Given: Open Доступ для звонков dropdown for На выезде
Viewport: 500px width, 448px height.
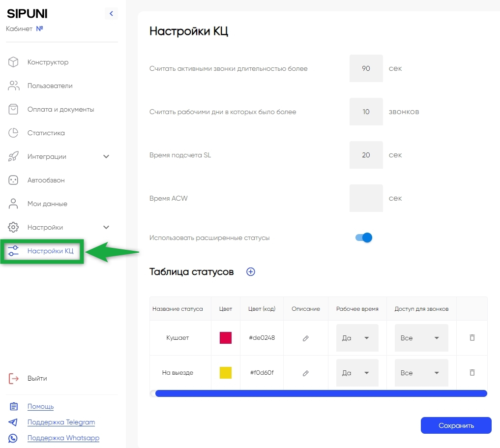Looking at the screenshot, I should click(421, 373).
